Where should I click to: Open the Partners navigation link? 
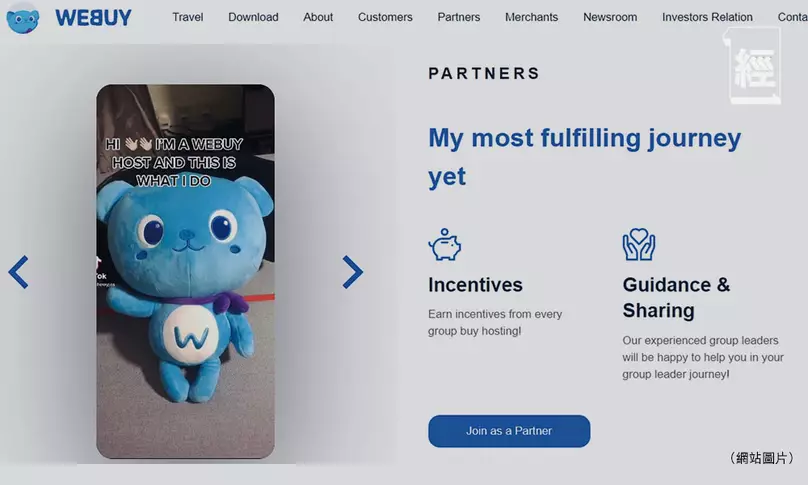point(459,17)
